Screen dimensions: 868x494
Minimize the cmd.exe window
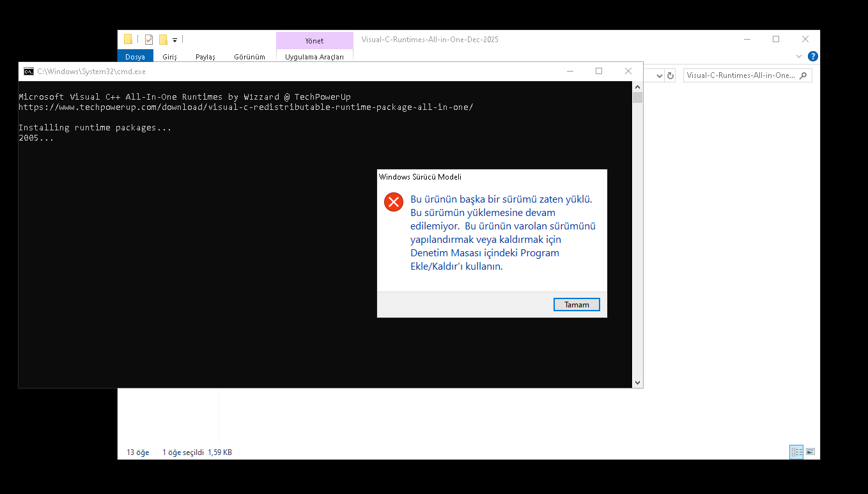[570, 71]
